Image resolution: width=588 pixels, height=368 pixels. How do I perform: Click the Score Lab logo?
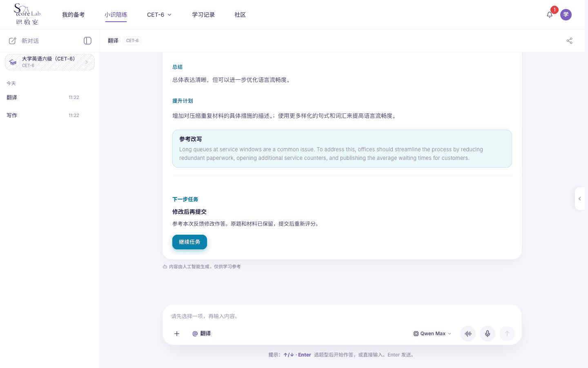pyautogui.click(x=27, y=14)
